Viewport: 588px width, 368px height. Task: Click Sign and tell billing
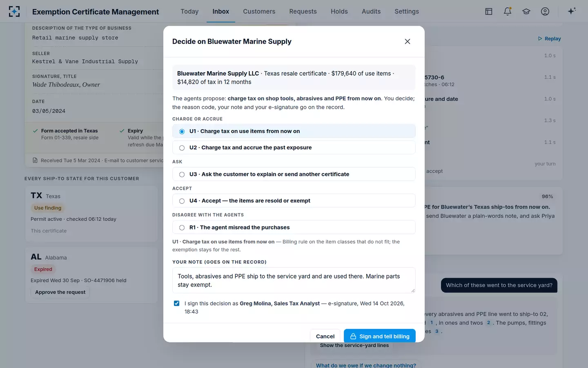pos(380,336)
